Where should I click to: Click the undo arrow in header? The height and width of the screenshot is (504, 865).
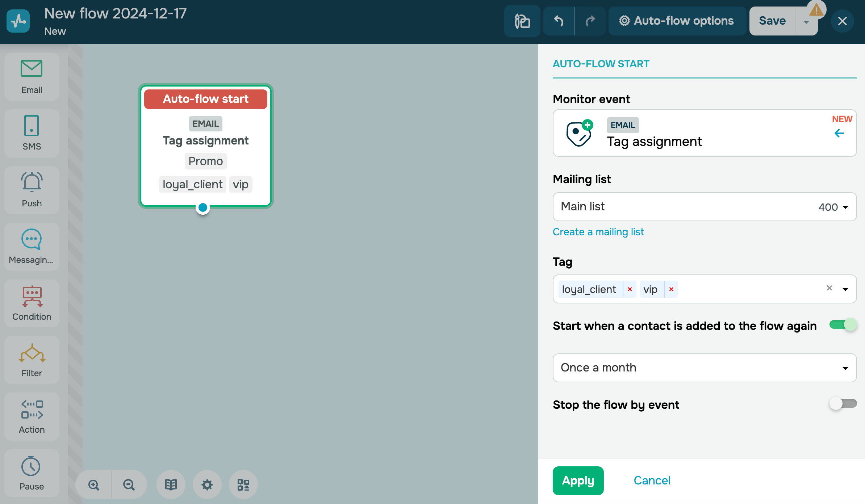click(x=559, y=21)
